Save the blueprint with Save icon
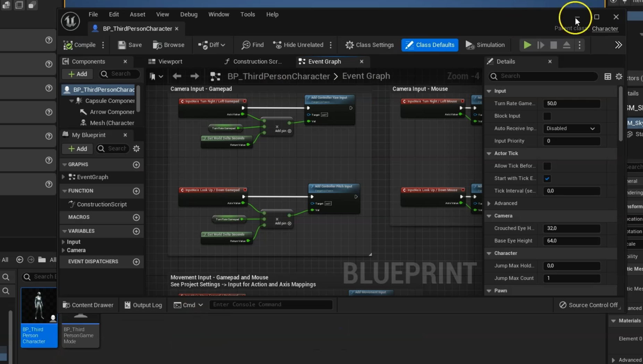Screen dimensions: 643x364 122,45
